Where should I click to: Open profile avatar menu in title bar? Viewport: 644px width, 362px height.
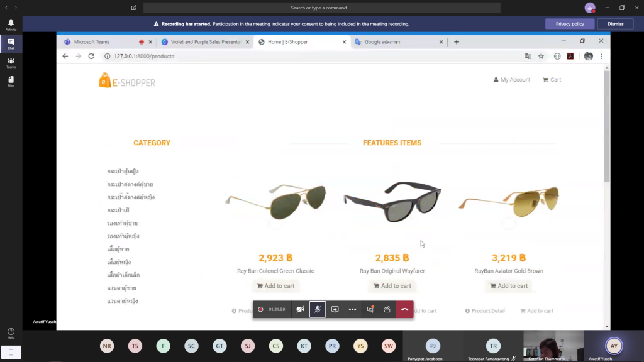589,8
